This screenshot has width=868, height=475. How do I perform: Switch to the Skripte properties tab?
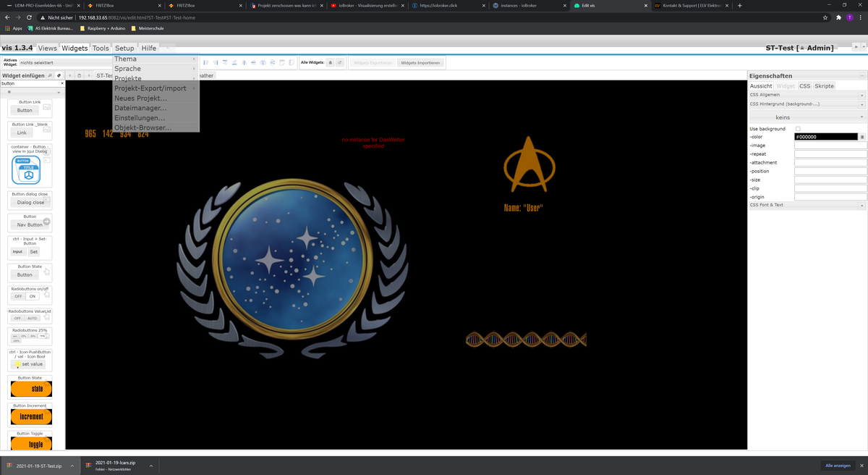[x=824, y=85]
